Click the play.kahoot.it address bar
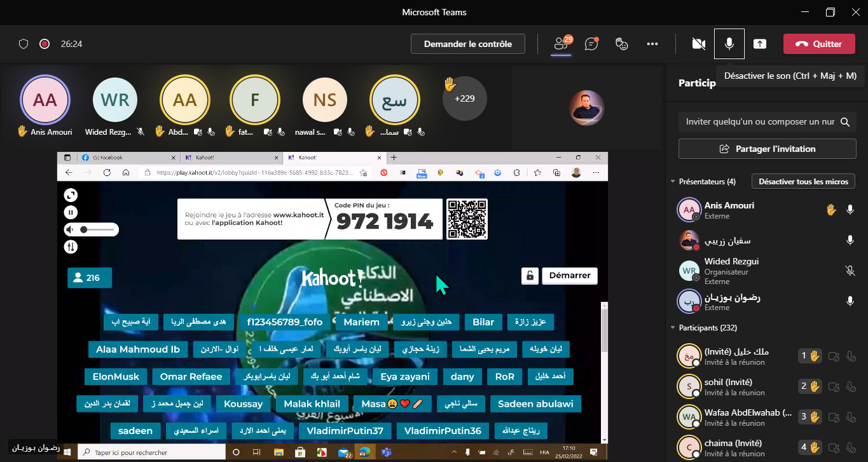Image resolution: width=868 pixels, height=462 pixels. click(254, 172)
